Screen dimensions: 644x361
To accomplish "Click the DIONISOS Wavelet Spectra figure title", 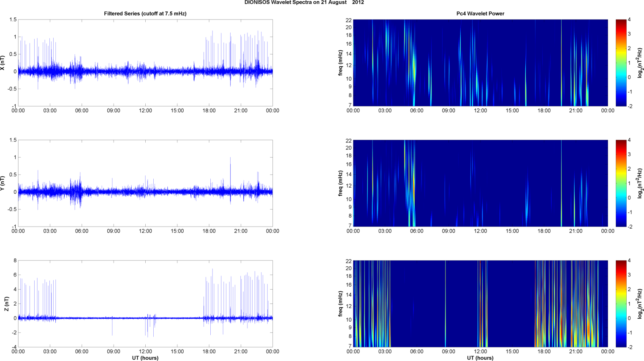I will click(304, 3).
